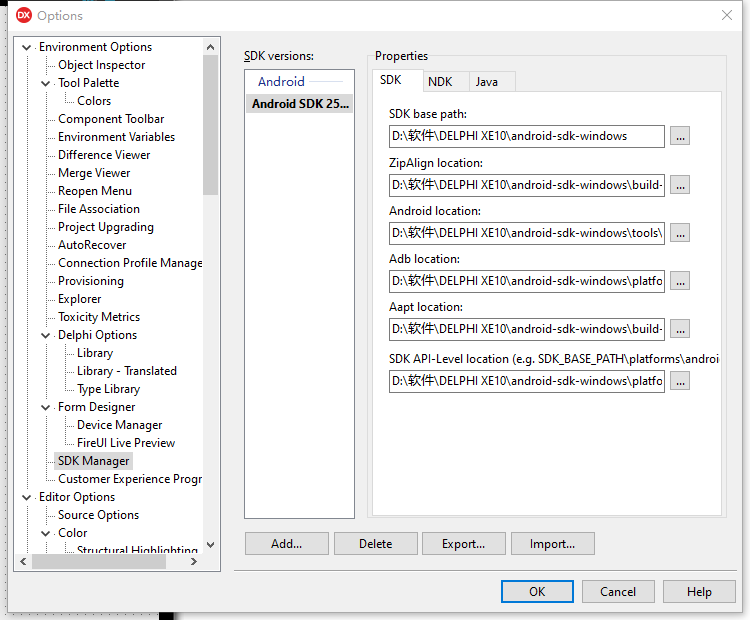Image resolution: width=750 pixels, height=620 pixels.
Task: Click the SDK base path field
Action: coord(527,136)
